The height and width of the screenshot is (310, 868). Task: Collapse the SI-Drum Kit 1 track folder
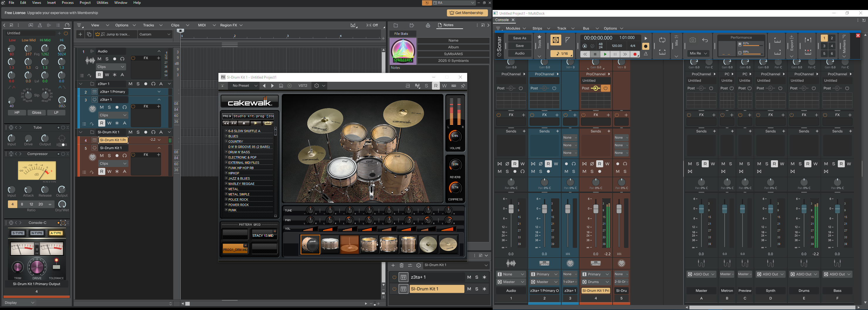click(x=81, y=132)
